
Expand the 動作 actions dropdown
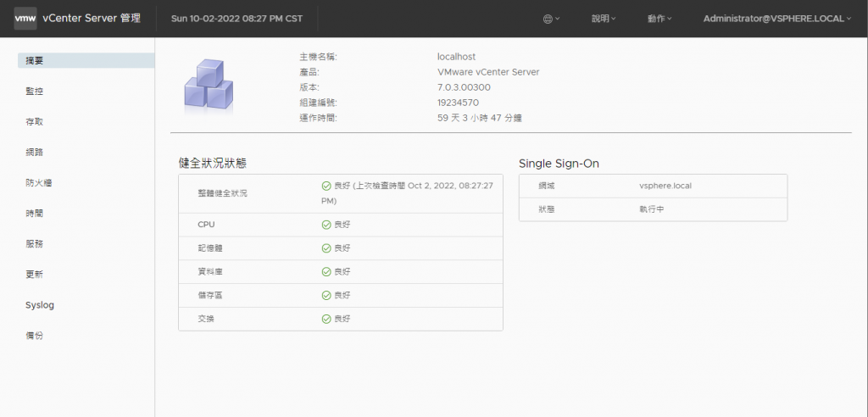[659, 19]
